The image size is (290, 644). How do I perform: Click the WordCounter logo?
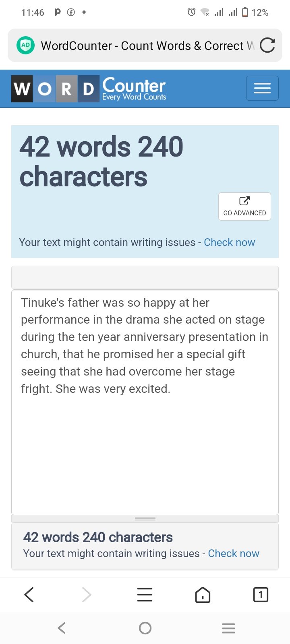[89, 89]
